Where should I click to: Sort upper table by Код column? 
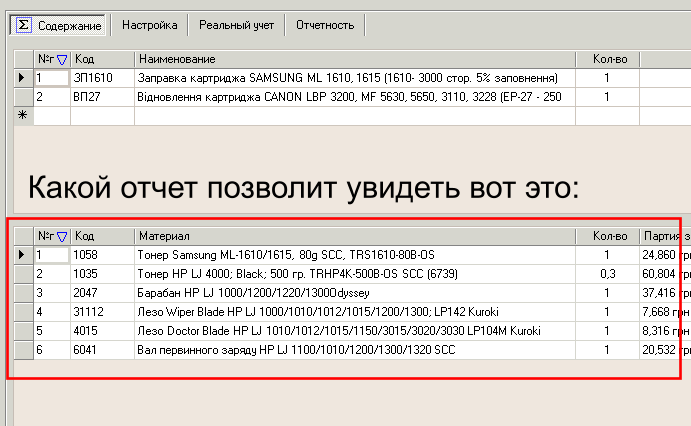[x=102, y=60]
